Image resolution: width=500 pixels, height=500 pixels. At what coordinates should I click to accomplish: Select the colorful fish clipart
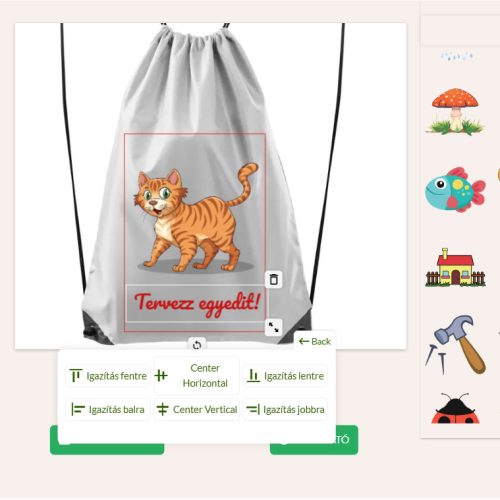[455, 190]
